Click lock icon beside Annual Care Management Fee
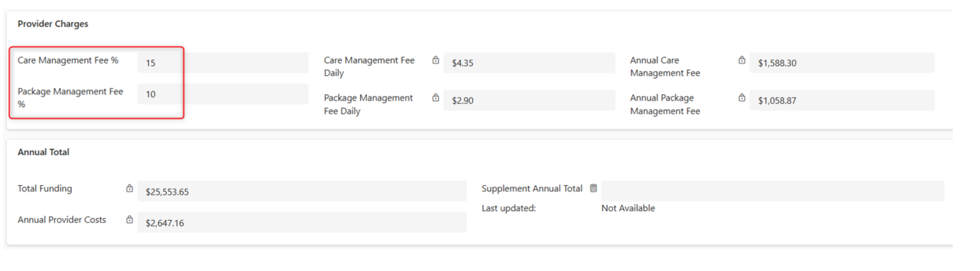Viewport: 980px width, 271px height. click(x=741, y=60)
